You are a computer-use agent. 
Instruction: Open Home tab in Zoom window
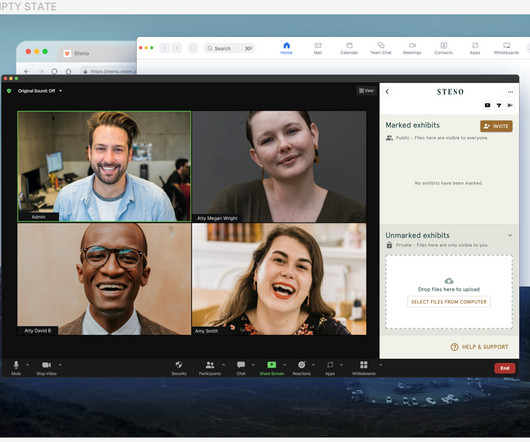tap(286, 48)
